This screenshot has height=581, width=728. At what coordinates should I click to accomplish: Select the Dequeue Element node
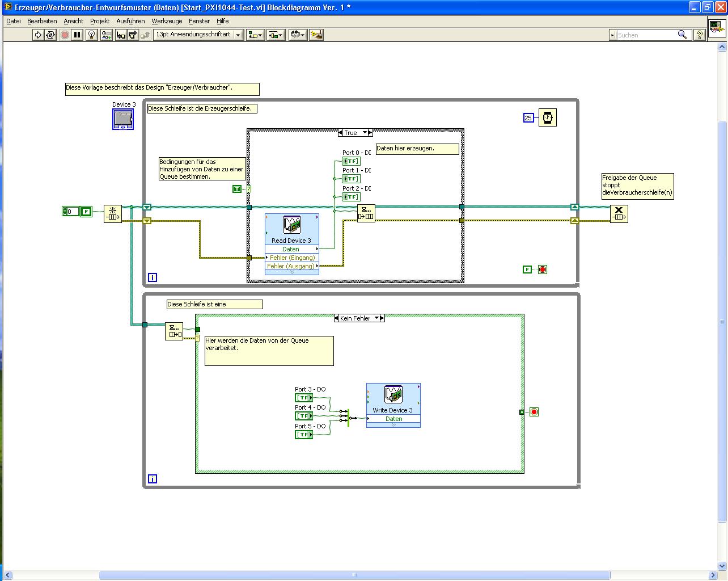174,331
